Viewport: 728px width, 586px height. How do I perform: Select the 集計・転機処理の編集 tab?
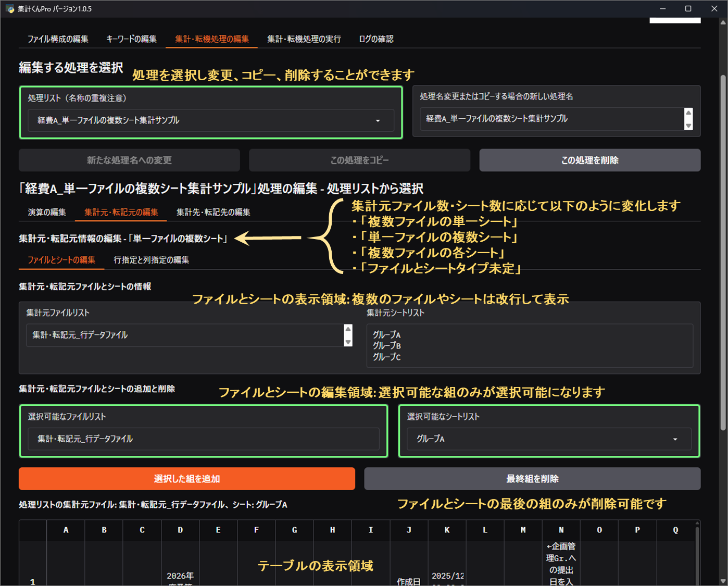coord(212,39)
